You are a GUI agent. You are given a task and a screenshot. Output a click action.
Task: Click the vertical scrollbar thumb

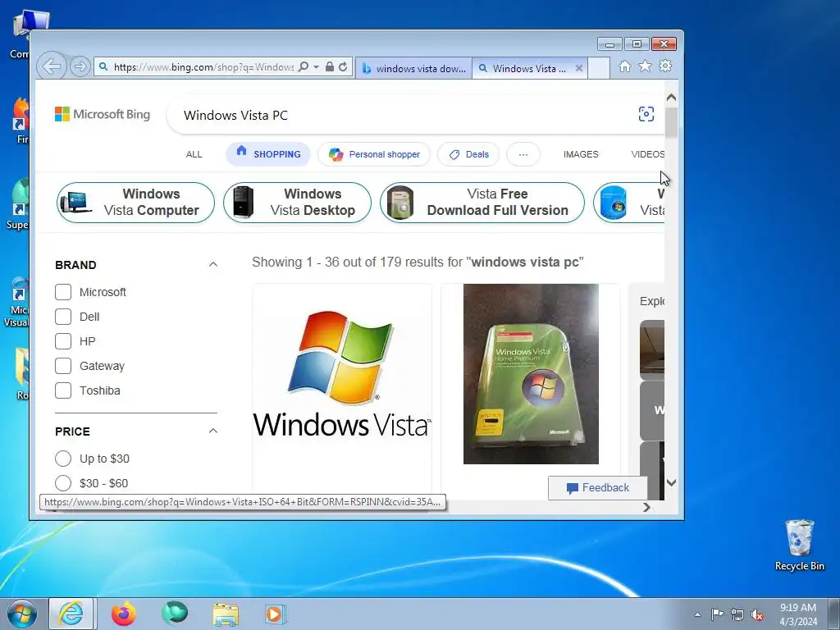pyautogui.click(x=671, y=123)
